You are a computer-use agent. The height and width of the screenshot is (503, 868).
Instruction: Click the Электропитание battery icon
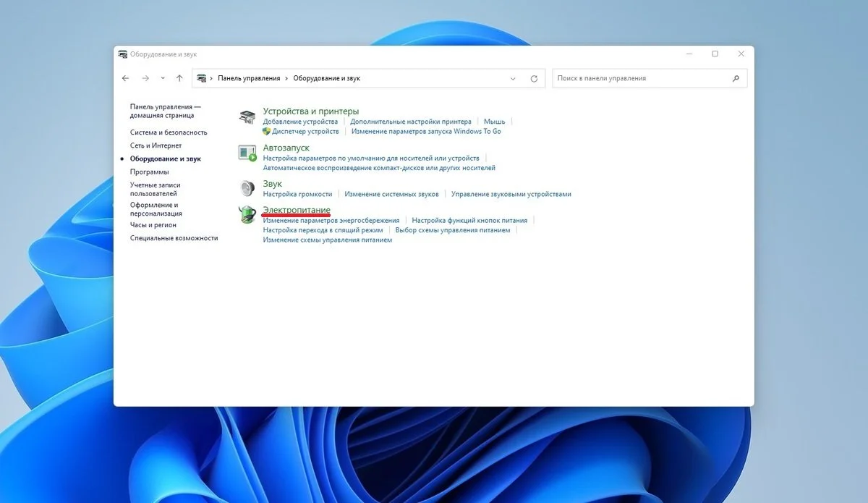247,214
